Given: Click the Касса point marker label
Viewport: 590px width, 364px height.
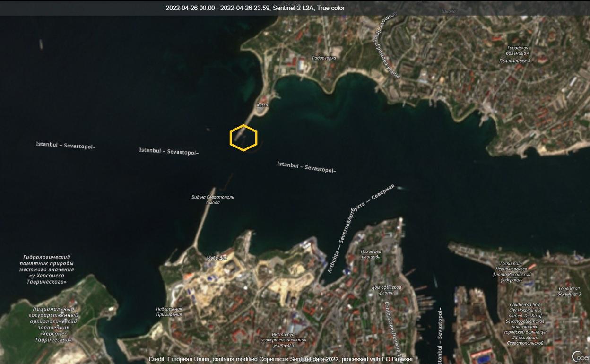Looking at the screenshot, I should (x=262, y=104).
